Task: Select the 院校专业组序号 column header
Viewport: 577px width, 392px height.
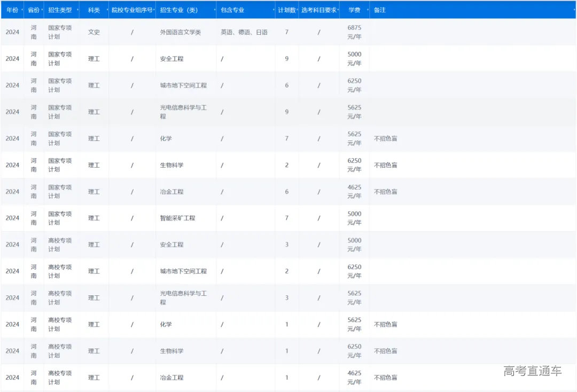Action: pyautogui.click(x=132, y=10)
